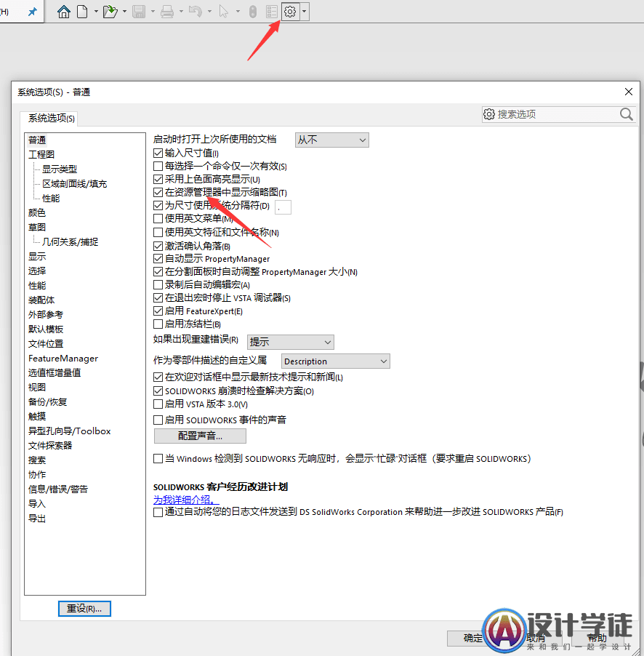Open the Description custom property dropdown
Image resolution: width=644 pixels, height=656 pixels.
[335, 361]
